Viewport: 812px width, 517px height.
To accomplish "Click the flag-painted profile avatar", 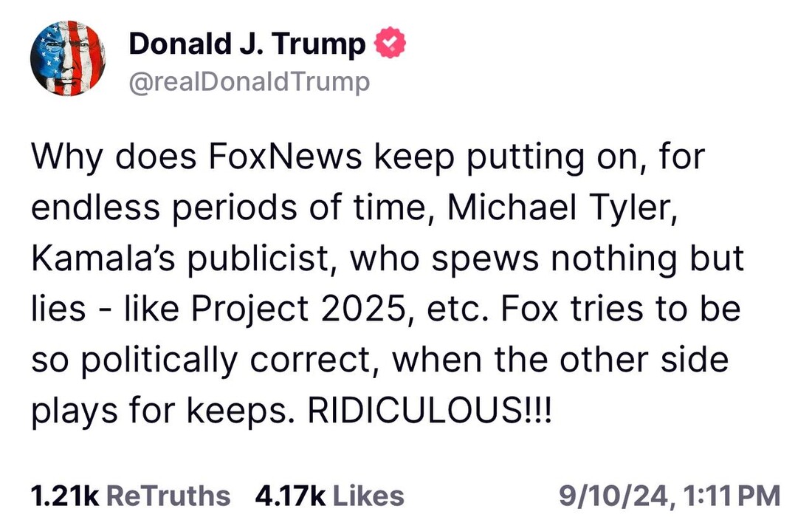I will pyautogui.click(x=67, y=58).
